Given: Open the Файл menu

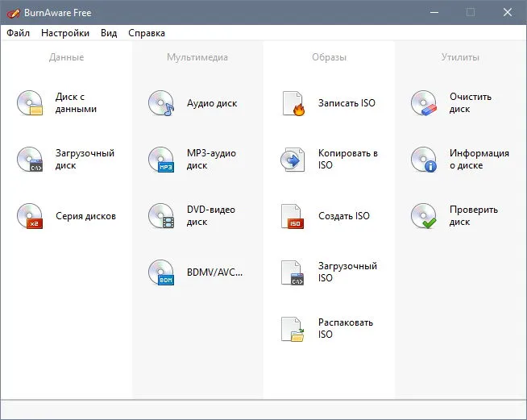Looking at the screenshot, I should point(19,33).
